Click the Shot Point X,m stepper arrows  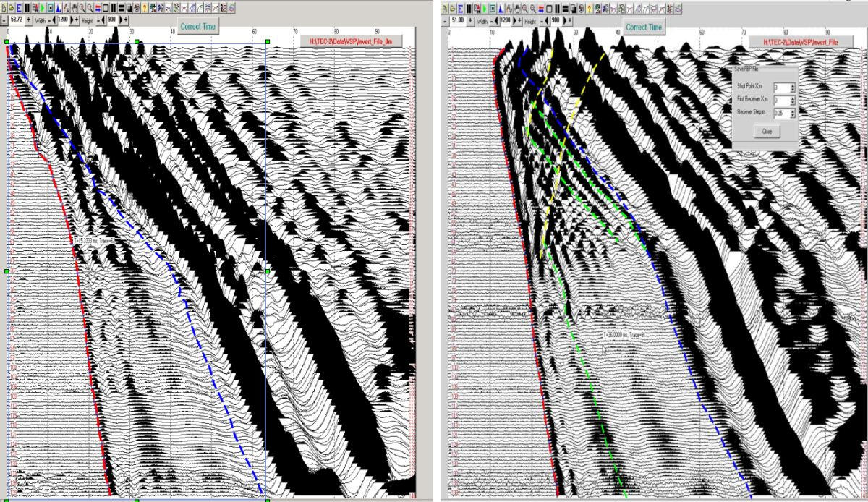click(x=793, y=88)
